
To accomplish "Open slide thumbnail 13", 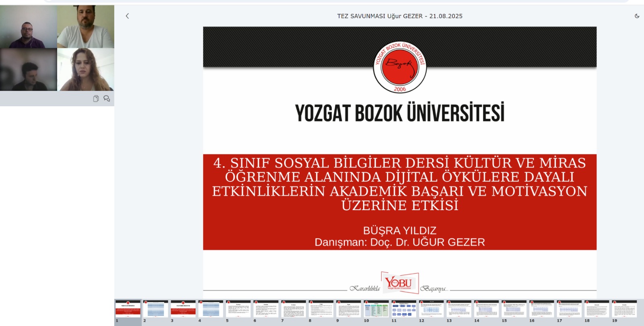I will [459, 309].
